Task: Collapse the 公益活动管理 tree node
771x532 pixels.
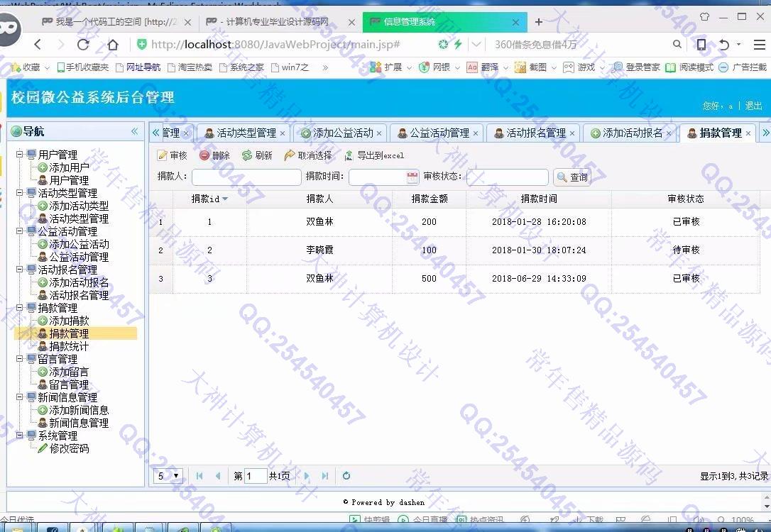Action: [19, 231]
